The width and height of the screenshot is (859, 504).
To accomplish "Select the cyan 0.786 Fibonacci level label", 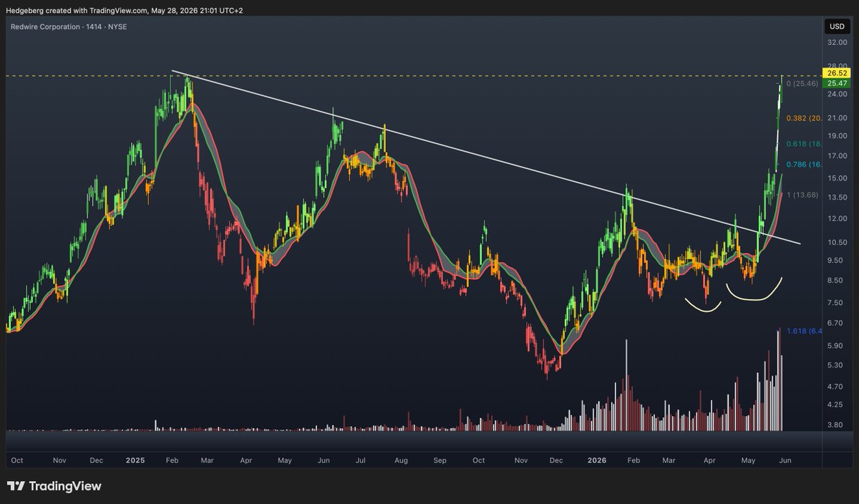I will click(x=802, y=164).
